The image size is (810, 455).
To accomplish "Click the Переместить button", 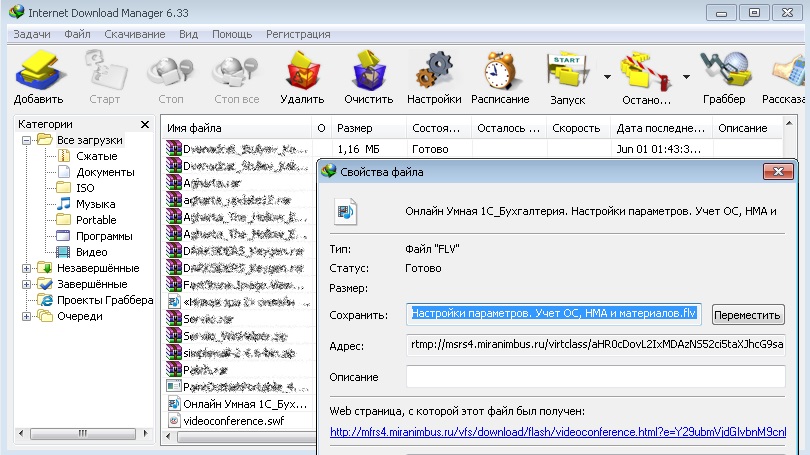I will pos(748,315).
